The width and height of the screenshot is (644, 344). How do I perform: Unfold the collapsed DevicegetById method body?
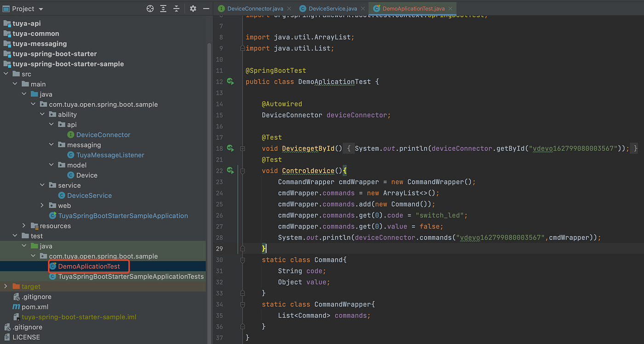tap(242, 148)
